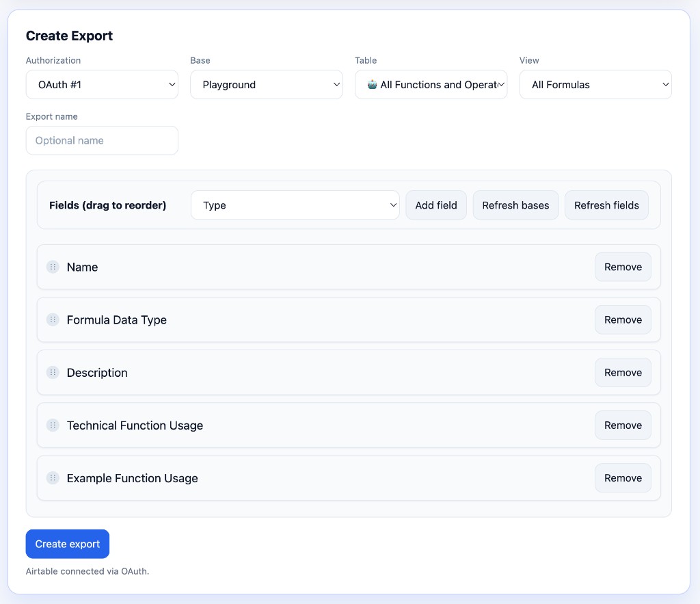Remove the Name field

coord(622,267)
